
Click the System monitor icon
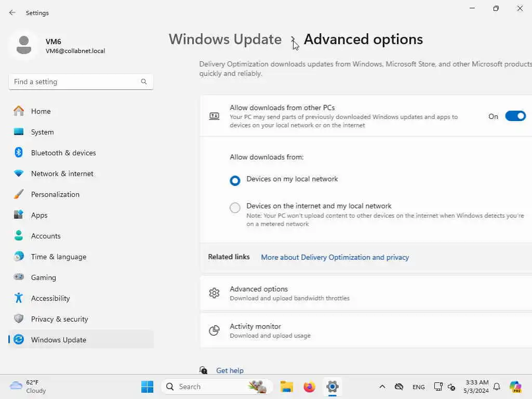coord(19,131)
